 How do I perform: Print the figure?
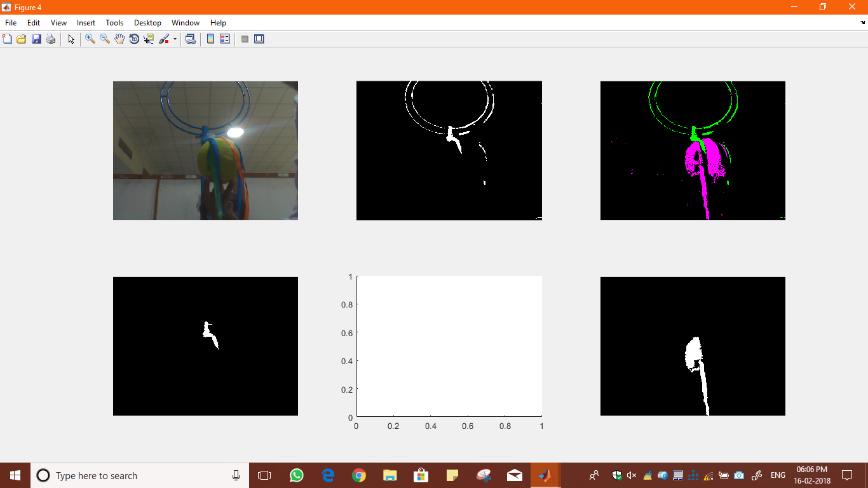tap(51, 39)
